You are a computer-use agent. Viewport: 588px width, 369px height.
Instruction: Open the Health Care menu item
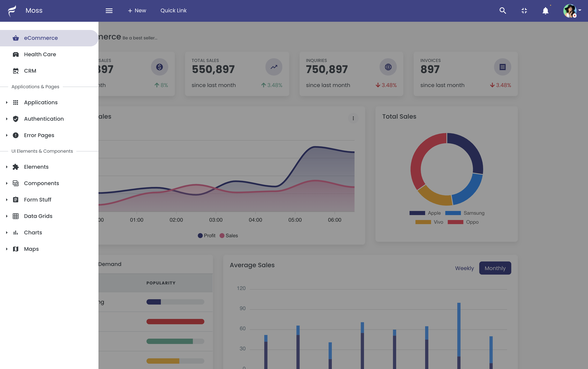pyautogui.click(x=49, y=54)
